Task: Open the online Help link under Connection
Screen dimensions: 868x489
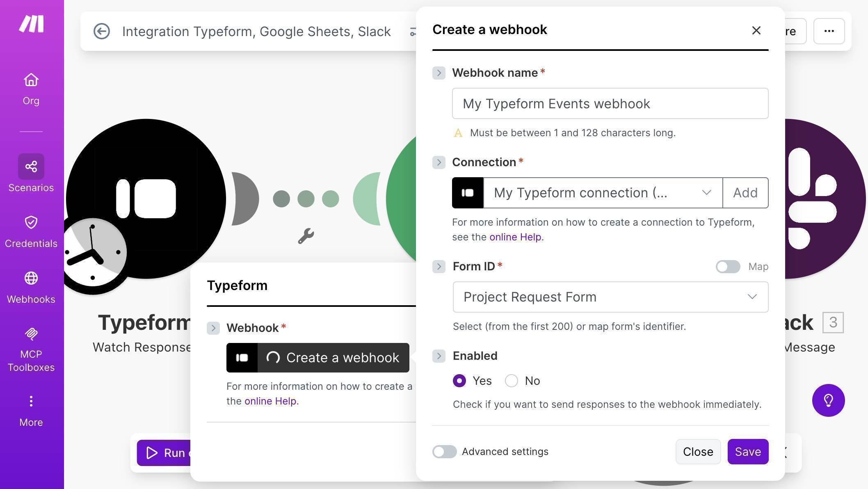Action: [515, 237]
